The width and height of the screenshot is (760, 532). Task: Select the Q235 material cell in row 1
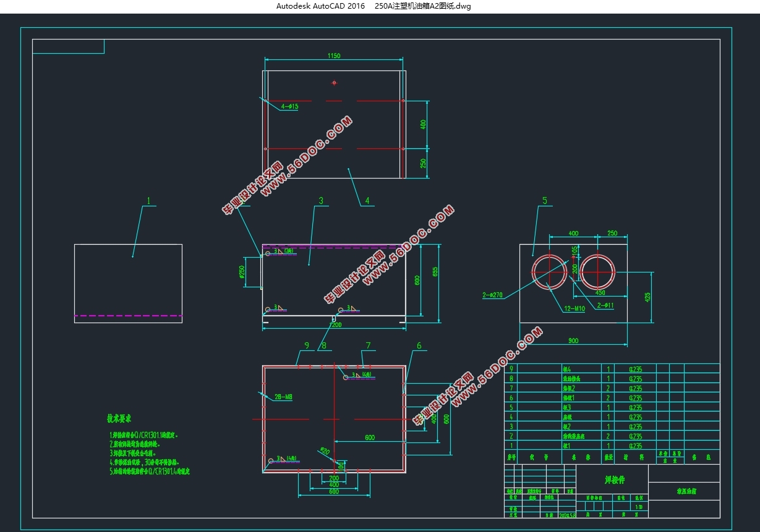[635, 446]
